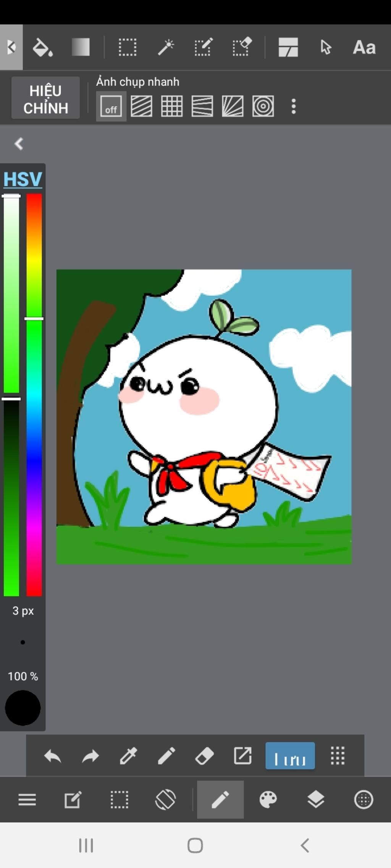Open the shortcut grid menu
This screenshot has width=391, height=868.
pos(338,756)
